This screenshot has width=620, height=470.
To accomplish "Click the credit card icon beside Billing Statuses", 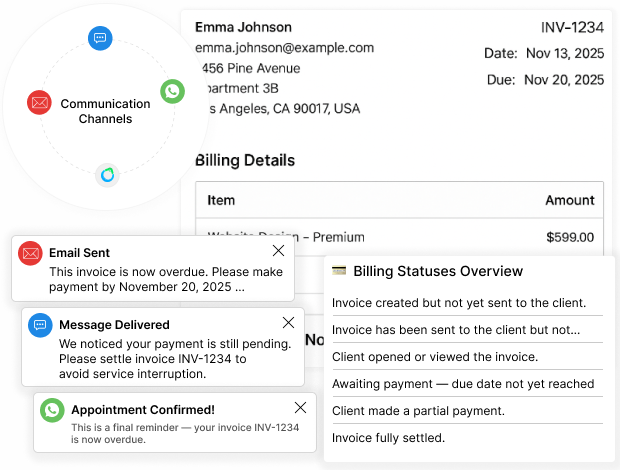I will click(x=339, y=271).
